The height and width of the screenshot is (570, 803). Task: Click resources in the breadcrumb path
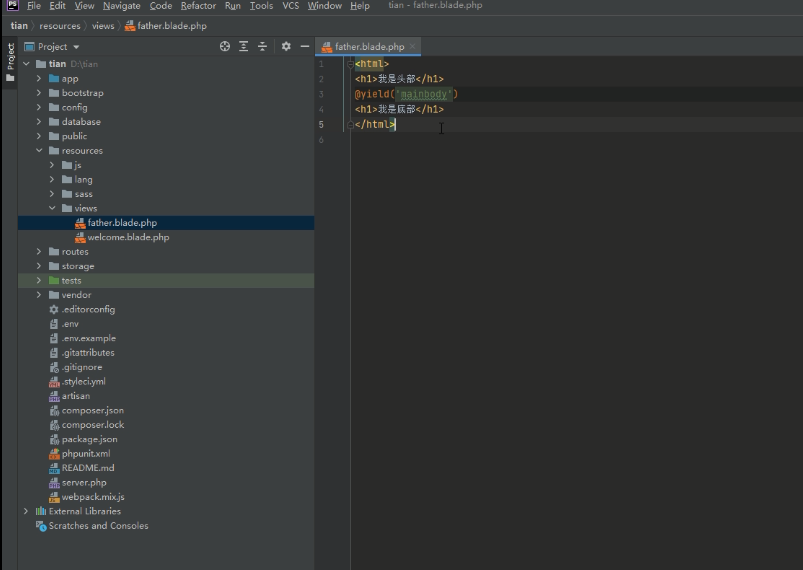point(59,26)
